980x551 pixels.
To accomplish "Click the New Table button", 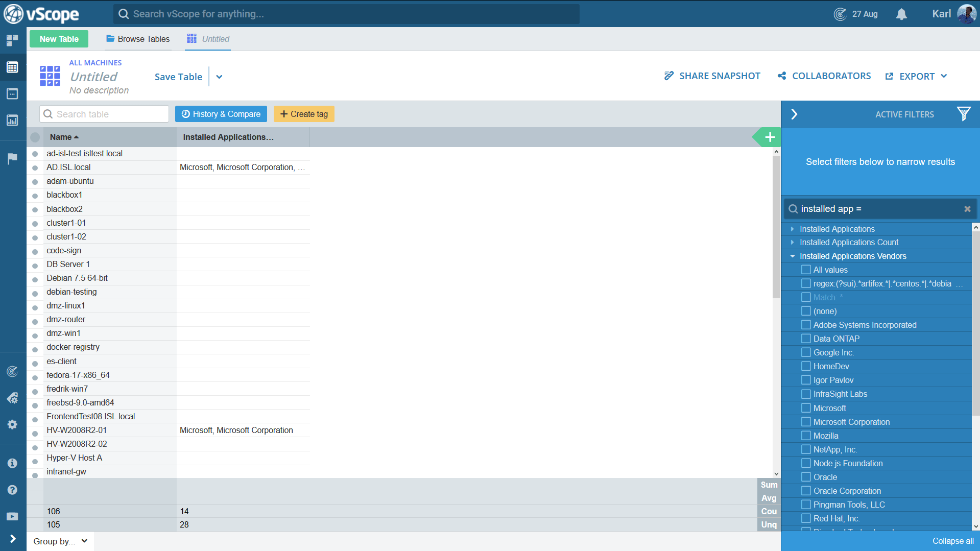I will 59,39.
